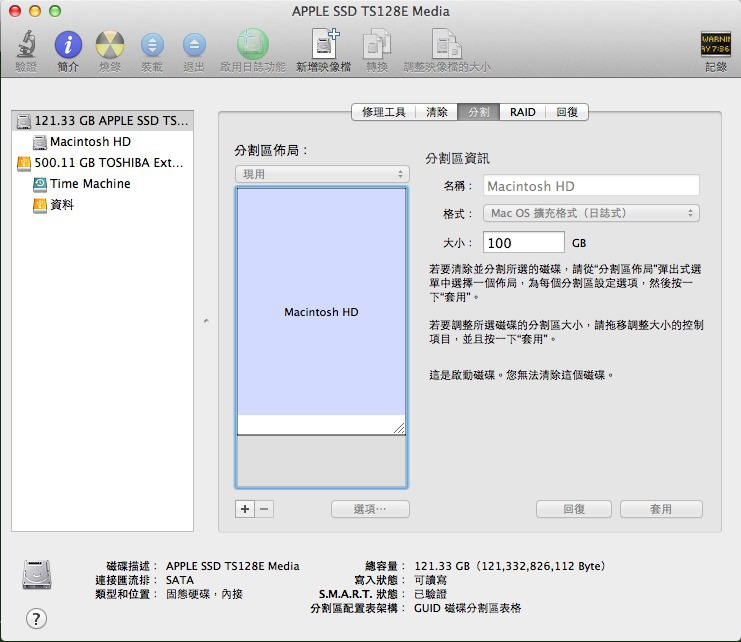Click disk description APPLE SSD TS128E Media

tap(233, 566)
